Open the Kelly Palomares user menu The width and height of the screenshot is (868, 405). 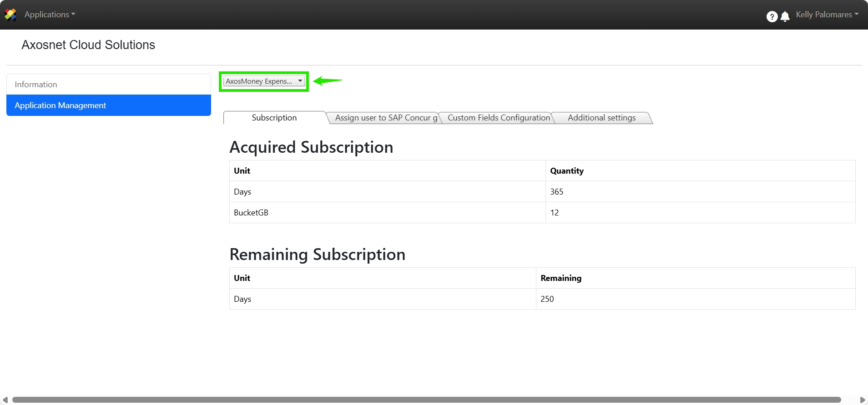(x=827, y=15)
